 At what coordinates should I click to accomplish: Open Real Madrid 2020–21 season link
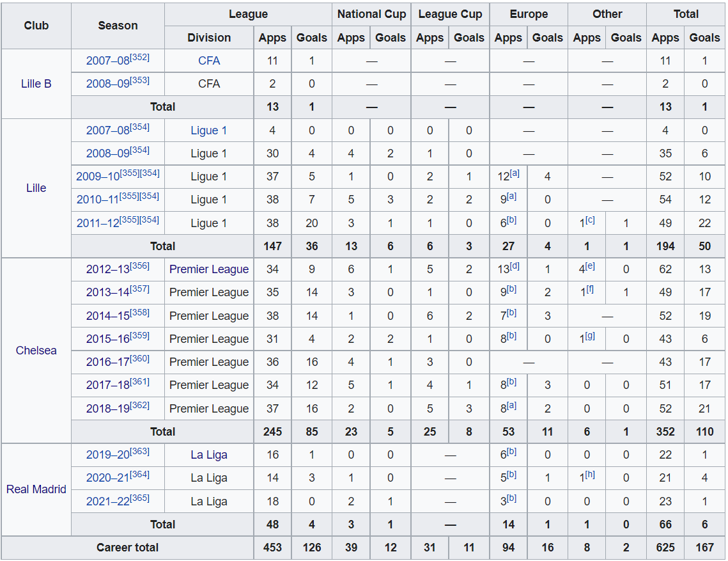pyautogui.click(x=108, y=478)
